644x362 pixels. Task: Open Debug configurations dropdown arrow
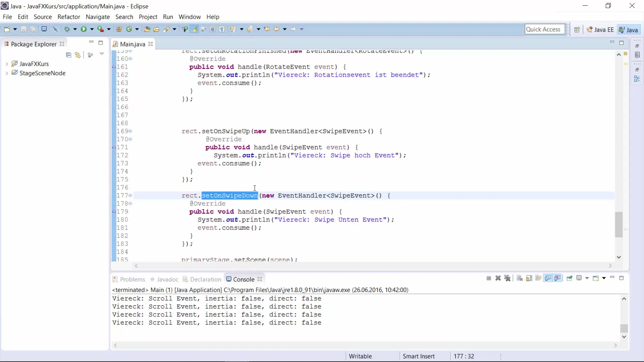[x=75, y=29]
